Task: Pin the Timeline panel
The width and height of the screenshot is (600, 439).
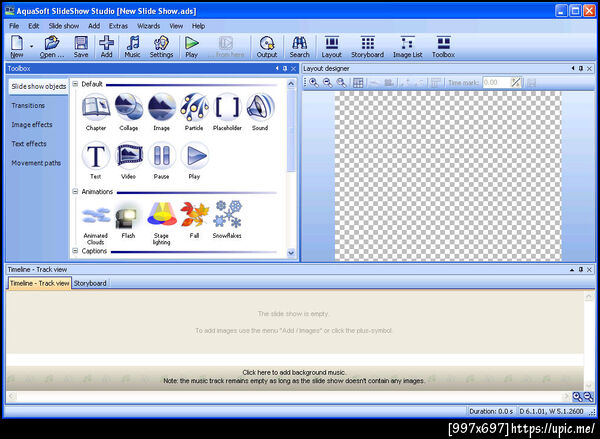Action: coord(581,269)
